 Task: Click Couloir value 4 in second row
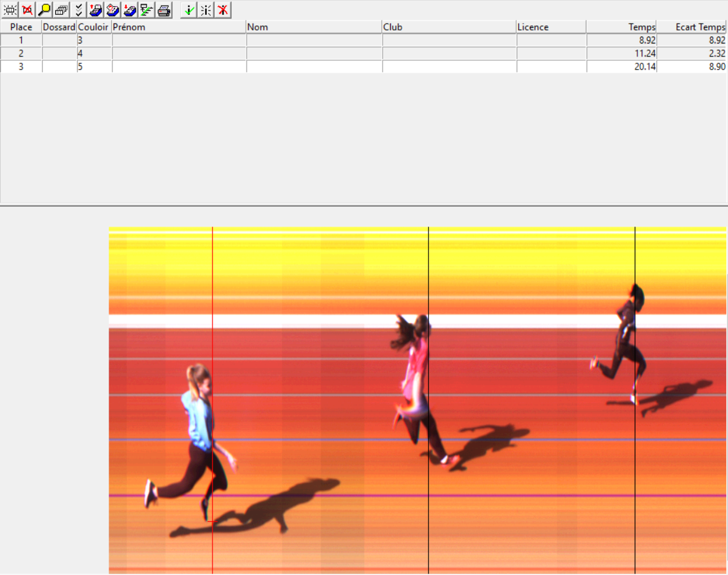click(x=94, y=53)
